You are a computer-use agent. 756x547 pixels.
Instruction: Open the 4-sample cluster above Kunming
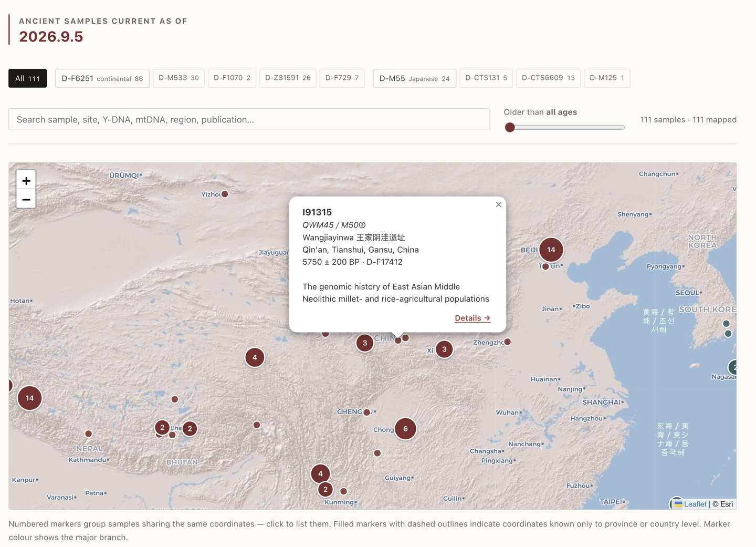click(x=320, y=474)
